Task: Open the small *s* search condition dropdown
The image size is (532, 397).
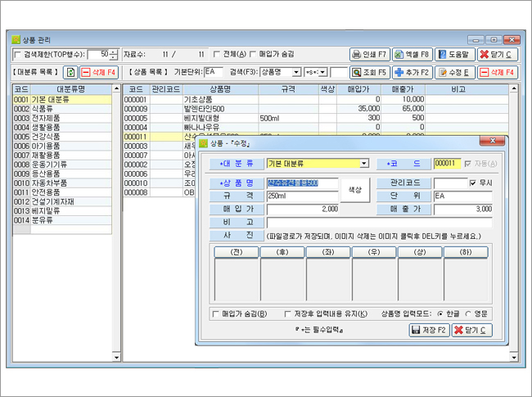Action: [x=322, y=72]
